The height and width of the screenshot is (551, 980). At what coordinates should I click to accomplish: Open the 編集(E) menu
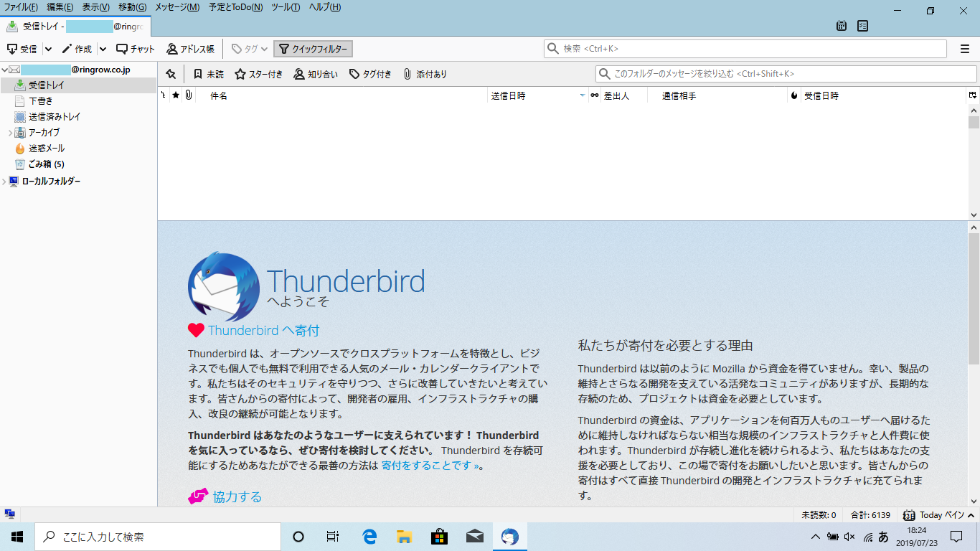tap(60, 7)
